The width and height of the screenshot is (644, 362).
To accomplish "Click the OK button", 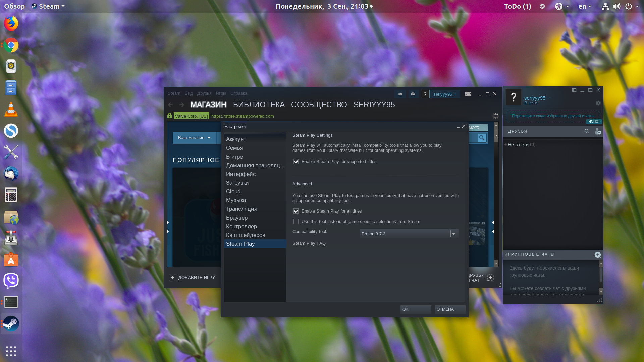I will point(416,309).
